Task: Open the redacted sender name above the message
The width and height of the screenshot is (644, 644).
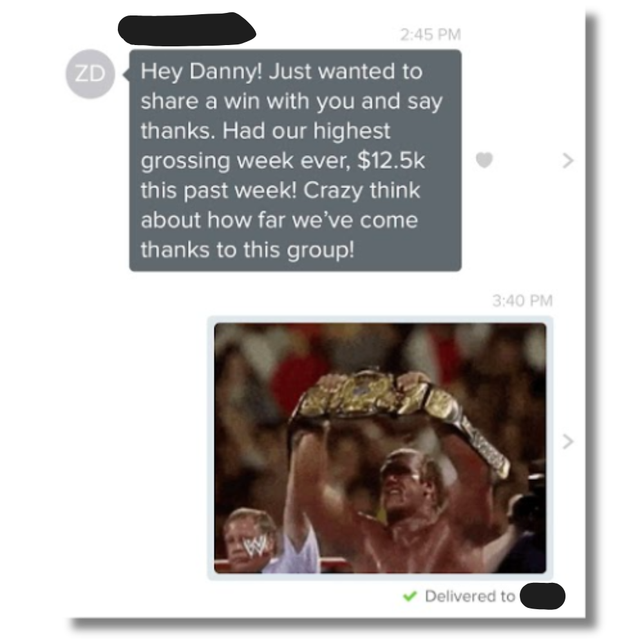Action: tap(187, 29)
